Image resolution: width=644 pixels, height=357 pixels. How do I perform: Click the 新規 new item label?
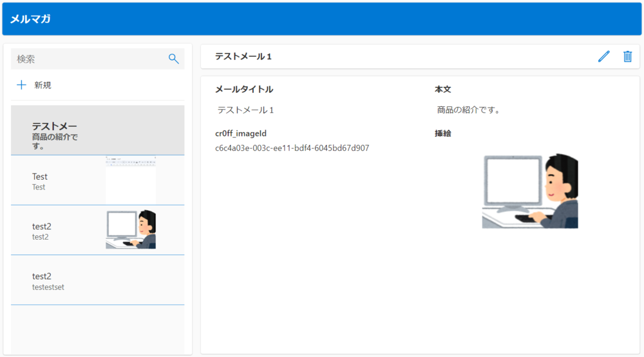coord(43,85)
